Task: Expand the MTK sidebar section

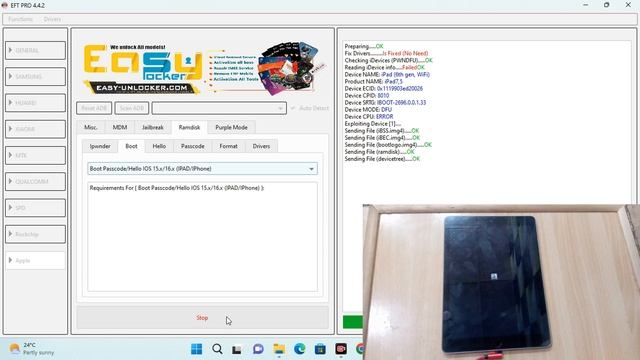Action: [x=36, y=155]
